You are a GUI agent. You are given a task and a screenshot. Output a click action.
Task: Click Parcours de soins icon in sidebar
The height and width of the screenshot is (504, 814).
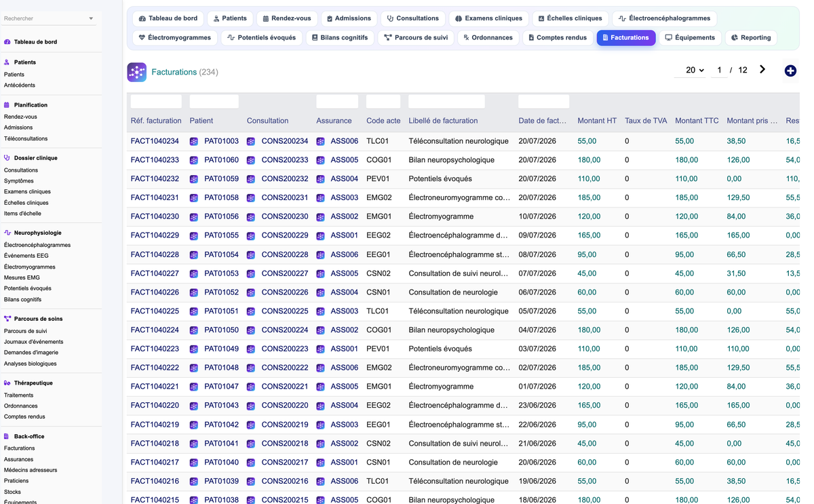tap(7, 319)
